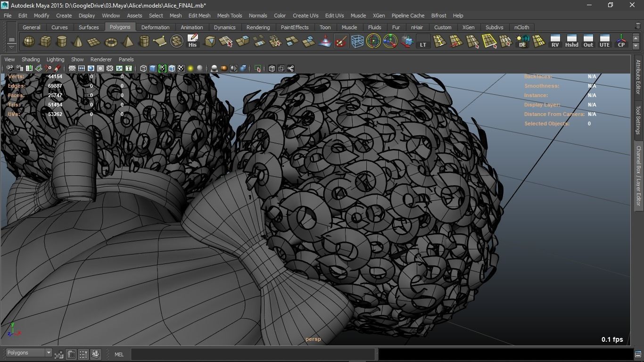This screenshot has width=644, height=362.
Task: Open the Hsh shelf button
Action: pyautogui.click(x=572, y=41)
